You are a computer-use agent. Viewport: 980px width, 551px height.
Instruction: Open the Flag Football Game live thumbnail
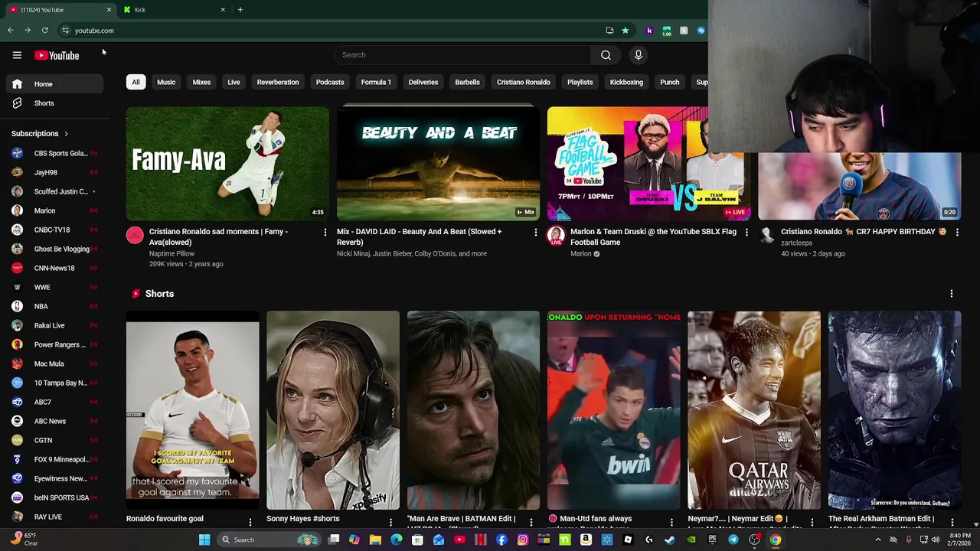point(628,163)
